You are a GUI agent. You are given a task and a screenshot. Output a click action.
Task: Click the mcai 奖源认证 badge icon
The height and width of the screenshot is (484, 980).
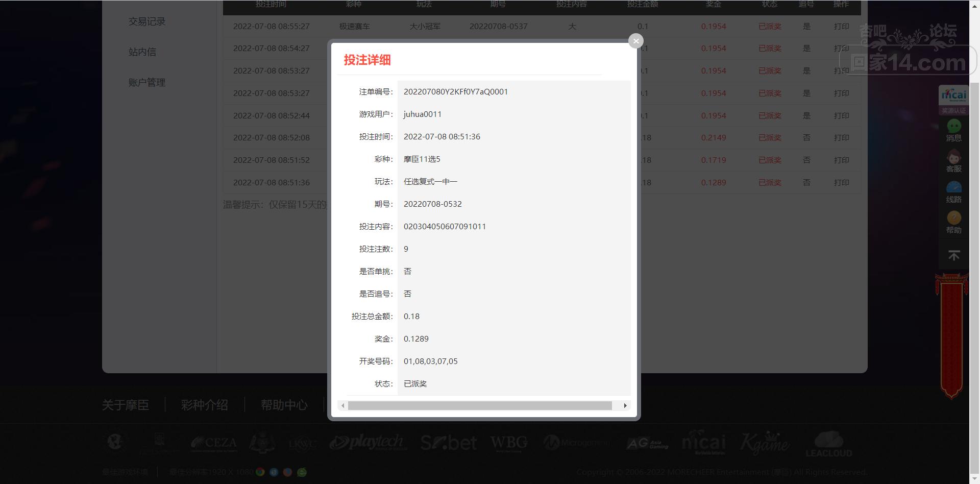tap(953, 100)
